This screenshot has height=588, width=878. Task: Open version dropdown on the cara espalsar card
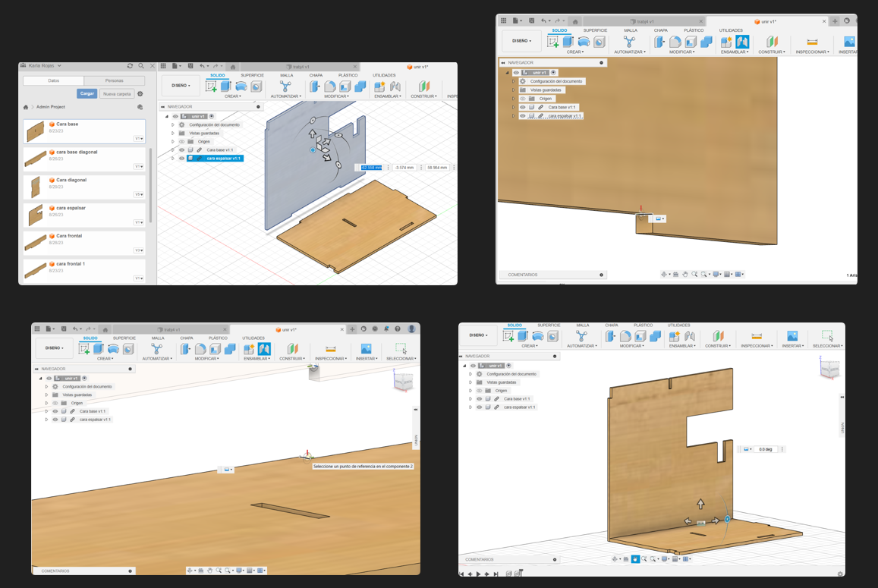pos(139,223)
